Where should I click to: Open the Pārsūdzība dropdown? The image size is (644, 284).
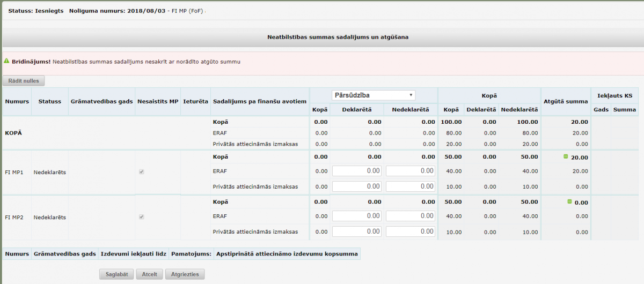coord(374,95)
